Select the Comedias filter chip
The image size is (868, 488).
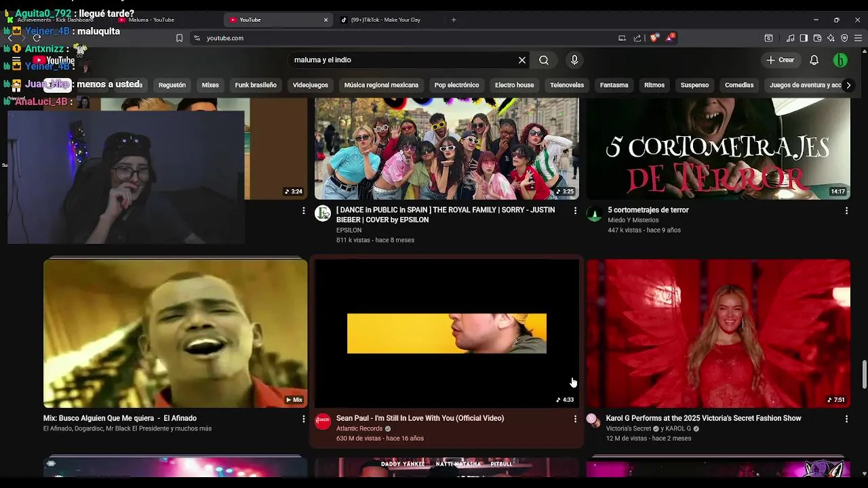tap(739, 85)
